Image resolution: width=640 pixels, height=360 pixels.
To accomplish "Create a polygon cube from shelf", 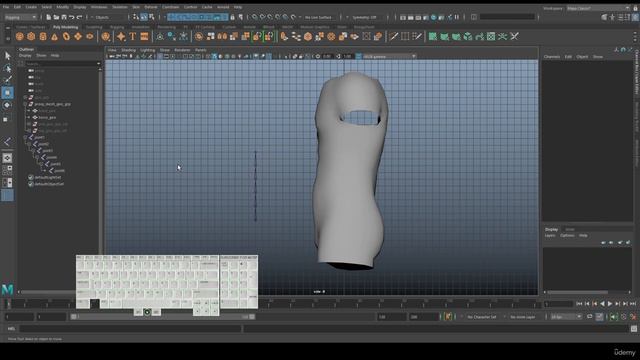I will coord(31,37).
